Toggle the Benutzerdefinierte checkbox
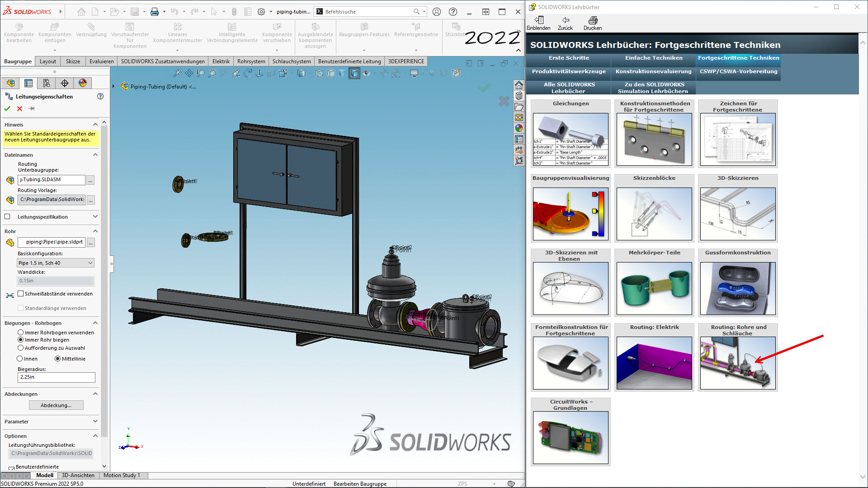Screen dimensions: 868x488 (11, 468)
